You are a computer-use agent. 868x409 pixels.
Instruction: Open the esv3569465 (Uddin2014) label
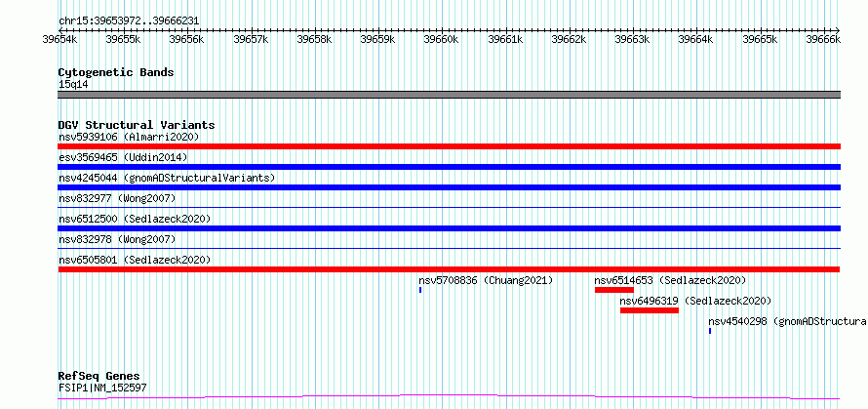coord(123,157)
